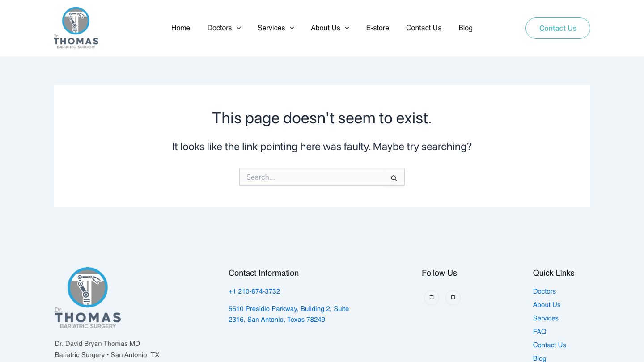Open the FAQ quick link

point(539,332)
